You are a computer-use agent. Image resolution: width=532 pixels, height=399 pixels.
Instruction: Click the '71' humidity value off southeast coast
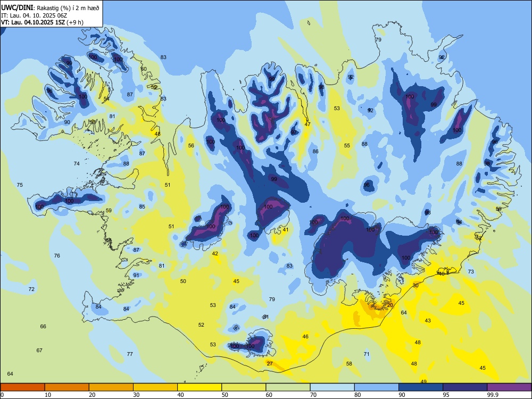(367, 354)
